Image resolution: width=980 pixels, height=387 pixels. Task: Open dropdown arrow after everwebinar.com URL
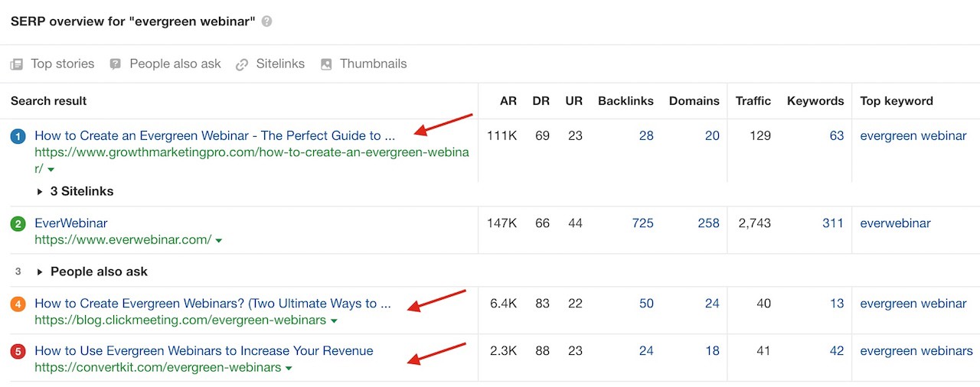click(x=219, y=241)
